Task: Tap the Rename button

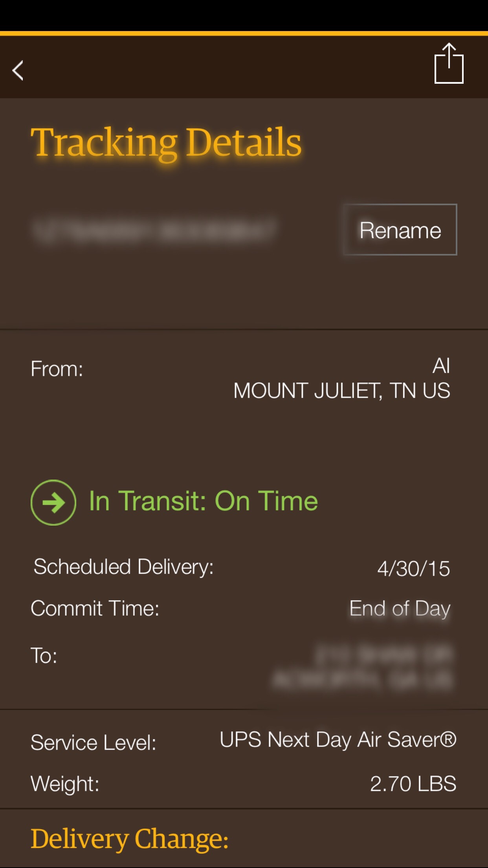Action: pyautogui.click(x=400, y=230)
